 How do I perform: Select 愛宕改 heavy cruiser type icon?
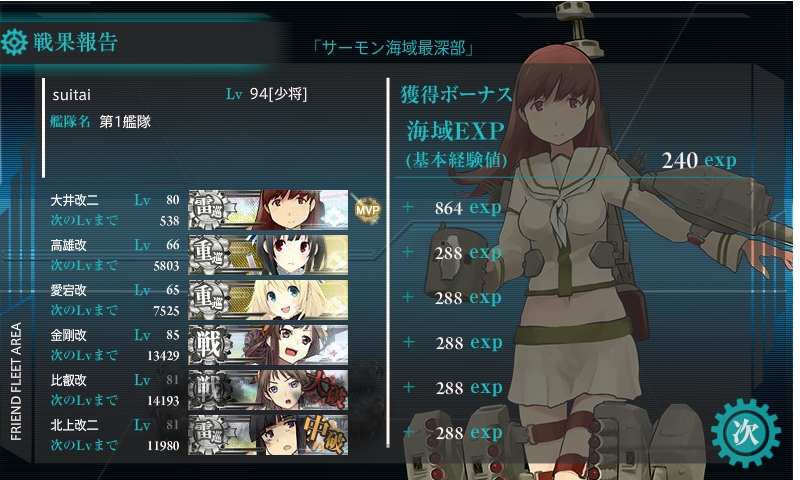point(209,299)
